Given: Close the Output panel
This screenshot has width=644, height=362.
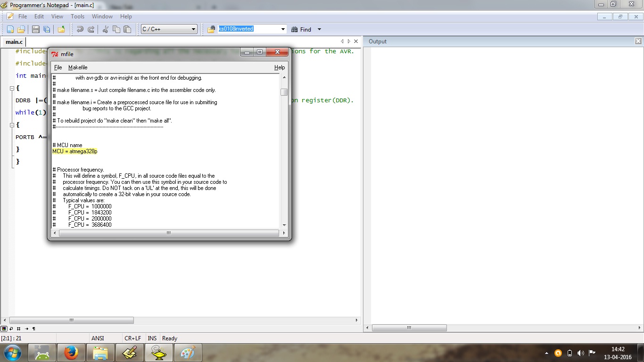Looking at the screenshot, I should (x=638, y=41).
